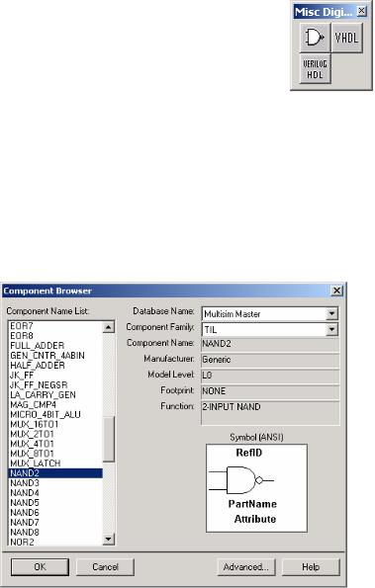Expand the Database Name dropdown
The width and height of the screenshot is (375, 588).
pyautogui.click(x=331, y=313)
